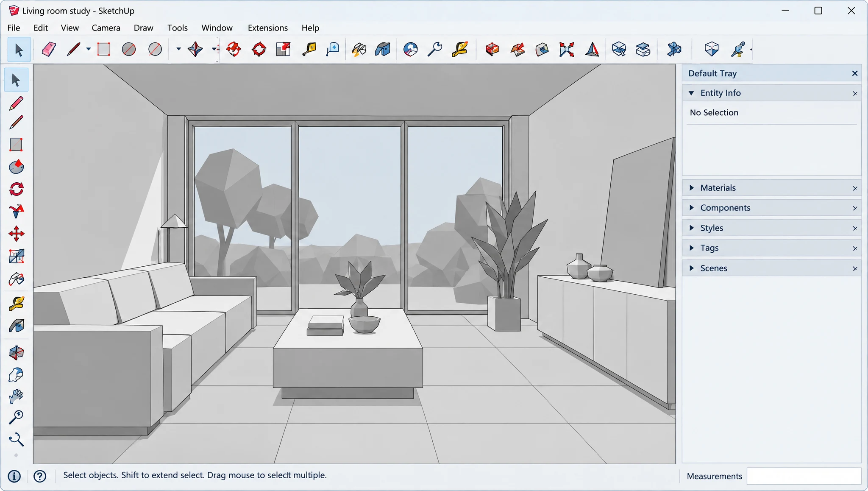Select the Zoom magnifier in left toolbar

coord(16,417)
